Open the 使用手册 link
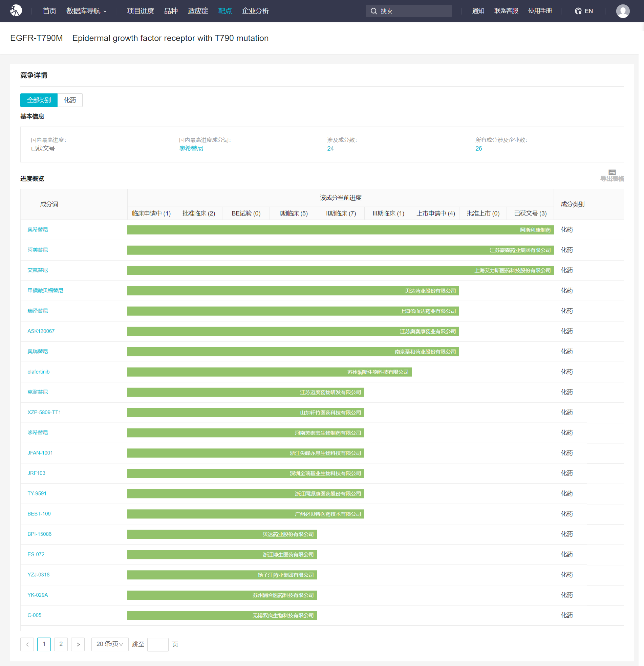Screen dimensions: 644x666 tap(540, 11)
